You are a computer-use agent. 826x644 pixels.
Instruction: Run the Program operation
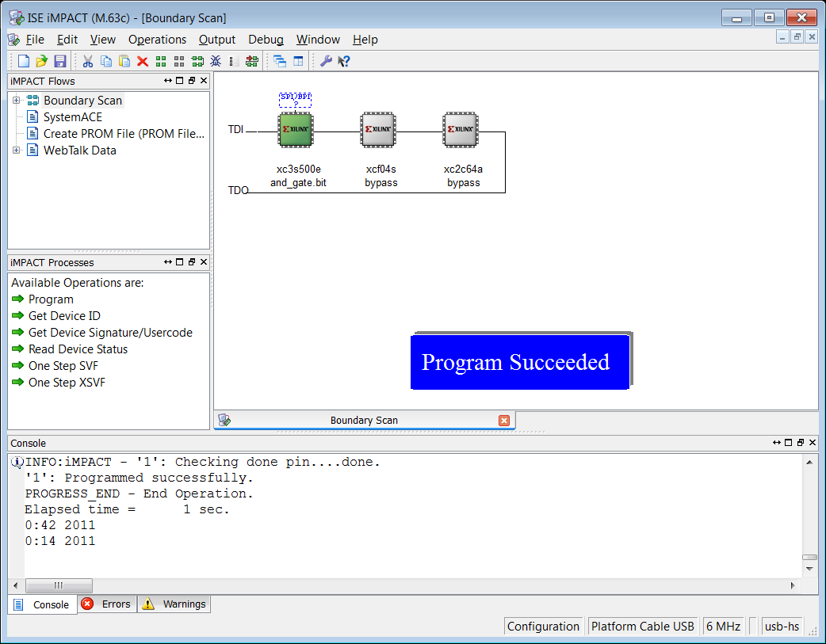coord(51,299)
